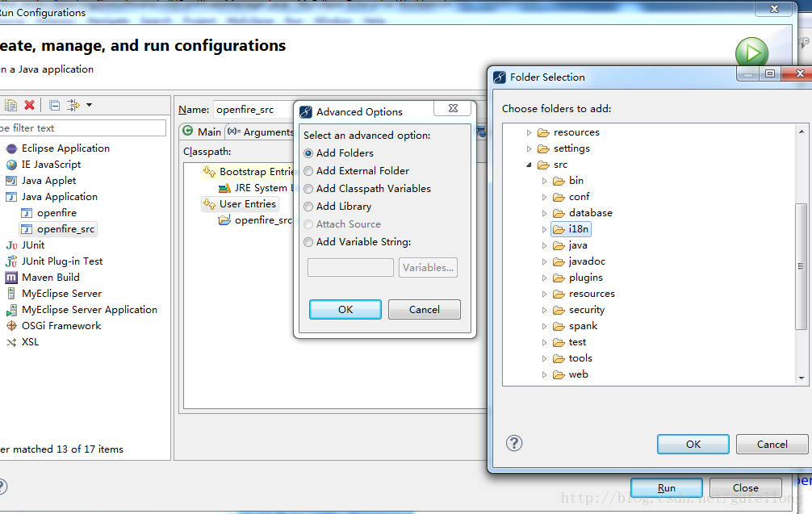Collapse all configurations with the toolbar icon
The image size is (812, 514).
(54, 106)
